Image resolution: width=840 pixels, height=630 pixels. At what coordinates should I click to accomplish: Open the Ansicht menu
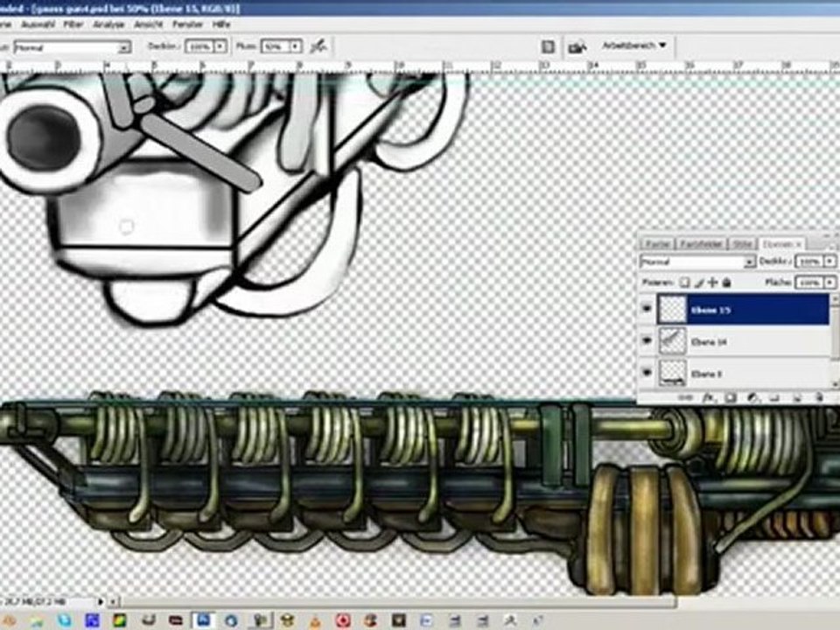[x=149, y=24]
